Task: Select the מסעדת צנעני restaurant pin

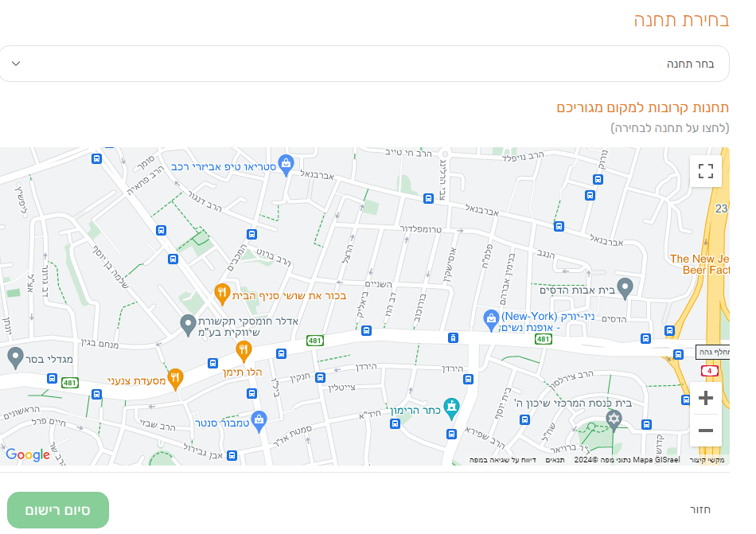Action: (x=175, y=379)
